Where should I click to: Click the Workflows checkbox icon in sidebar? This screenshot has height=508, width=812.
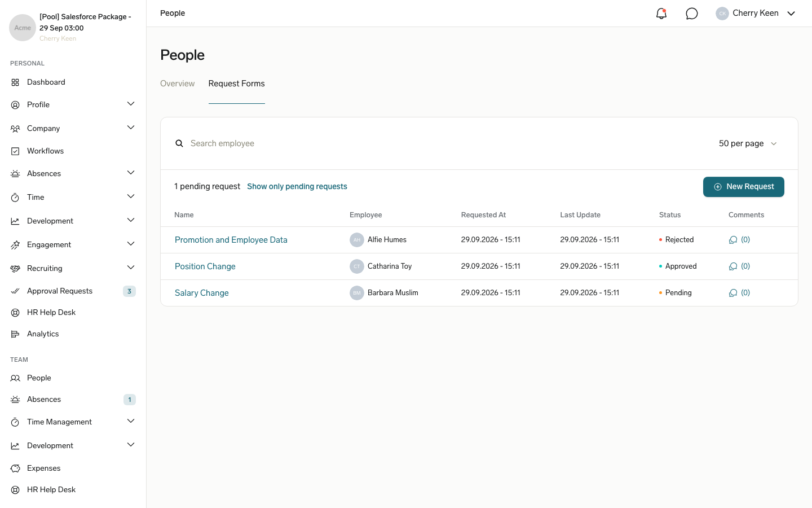point(15,151)
